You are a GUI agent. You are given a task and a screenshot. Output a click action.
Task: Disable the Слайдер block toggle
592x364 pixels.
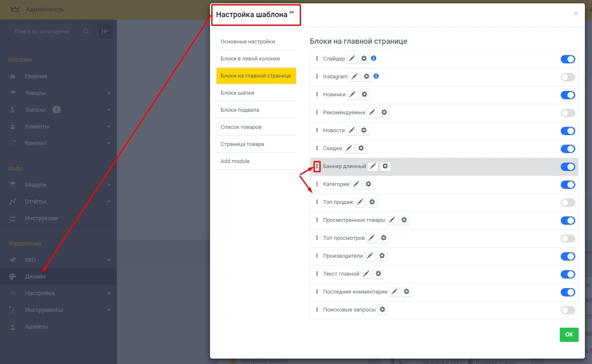coord(567,59)
